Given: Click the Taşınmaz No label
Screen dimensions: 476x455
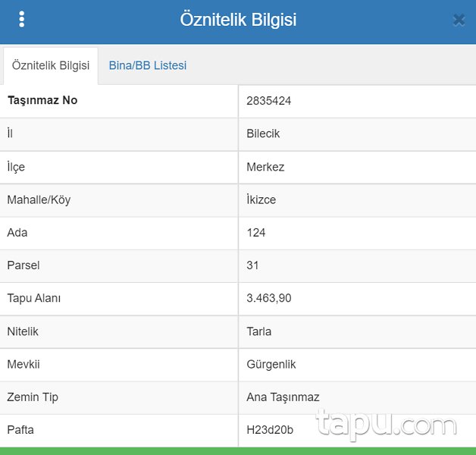Looking at the screenshot, I should 42,100.
